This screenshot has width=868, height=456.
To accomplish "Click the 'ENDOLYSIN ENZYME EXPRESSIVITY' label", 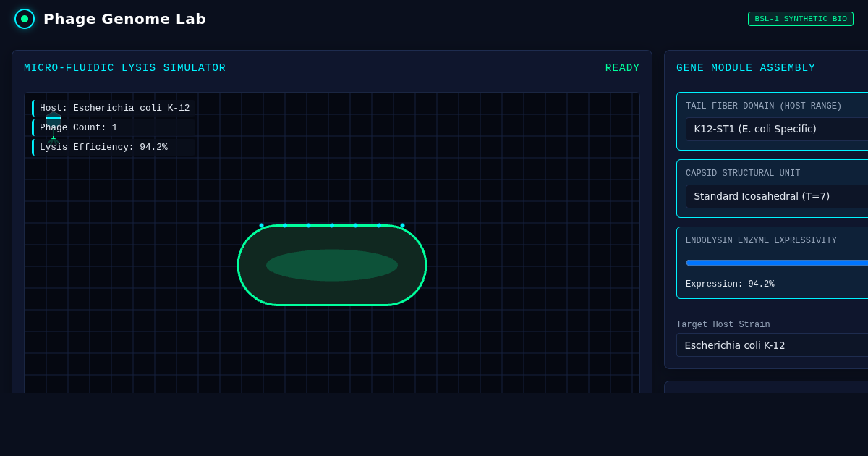I will pos(761,241).
